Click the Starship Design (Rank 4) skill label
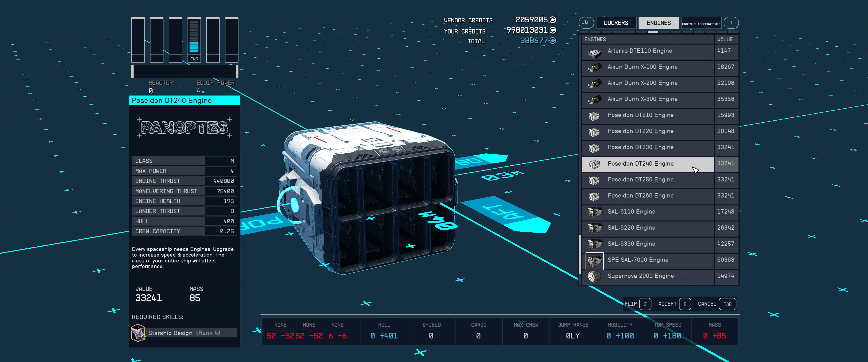 [x=184, y=333]
